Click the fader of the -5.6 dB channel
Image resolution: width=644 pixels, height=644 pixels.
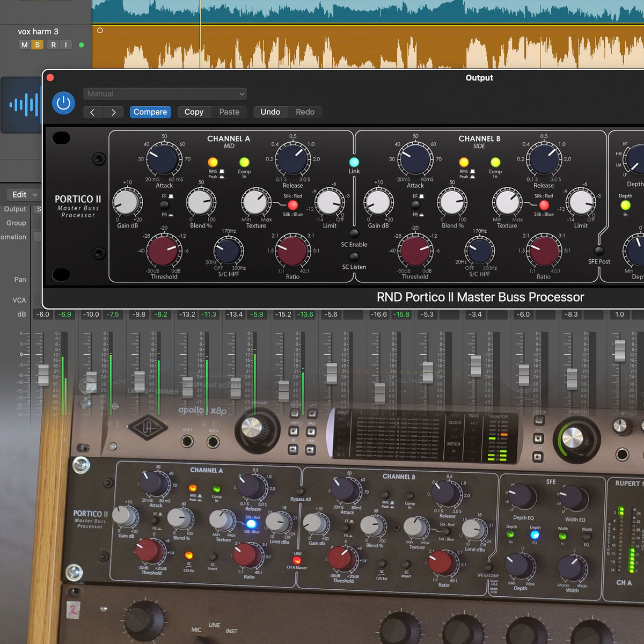pyautogui.click(x=332, y=374)
